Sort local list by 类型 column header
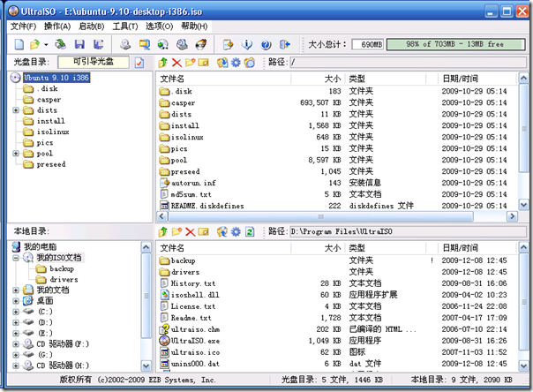Viewport: 533px width, 392px height. (386, 248)
